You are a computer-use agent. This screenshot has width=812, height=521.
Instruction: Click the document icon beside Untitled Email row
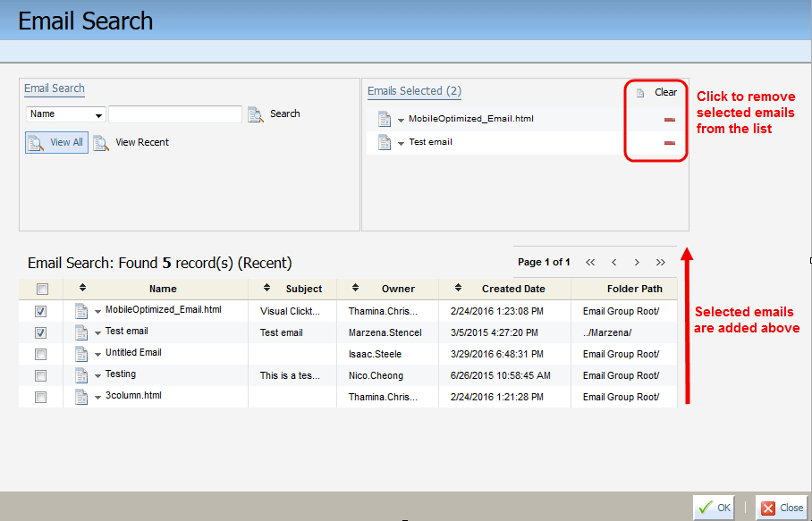point(82,353)
